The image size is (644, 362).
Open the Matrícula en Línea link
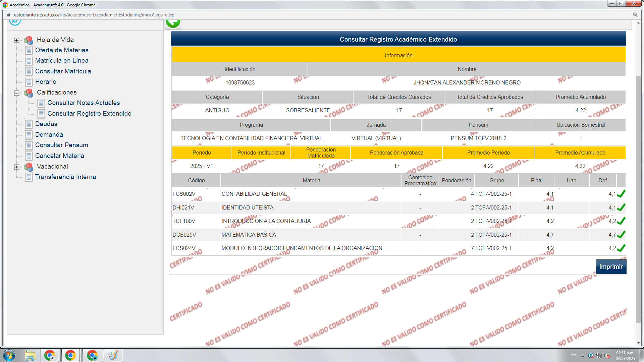coord(62,61)
